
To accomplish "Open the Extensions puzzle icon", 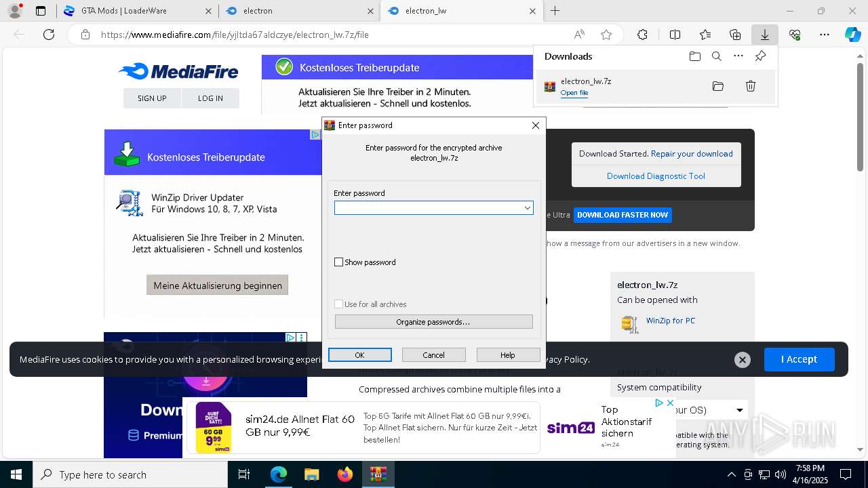I will [642, 35].
